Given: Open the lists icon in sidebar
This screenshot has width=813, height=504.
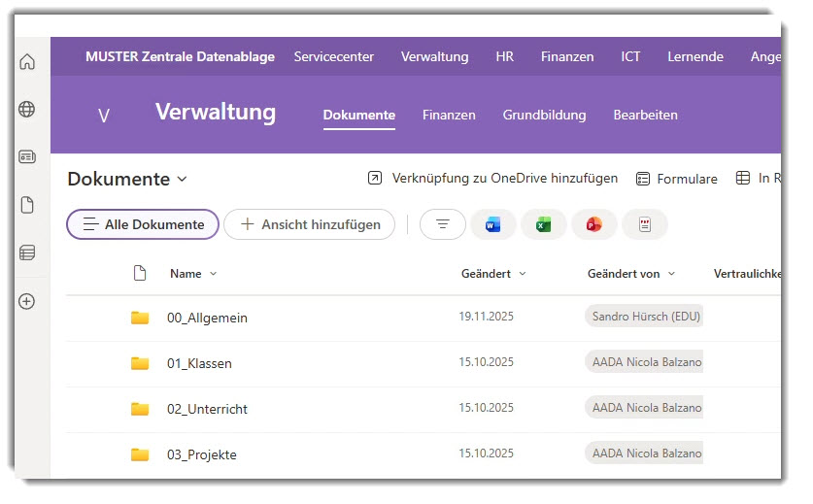Looking at the screenshot, I should pyautogui.click(x=27, y=253).
